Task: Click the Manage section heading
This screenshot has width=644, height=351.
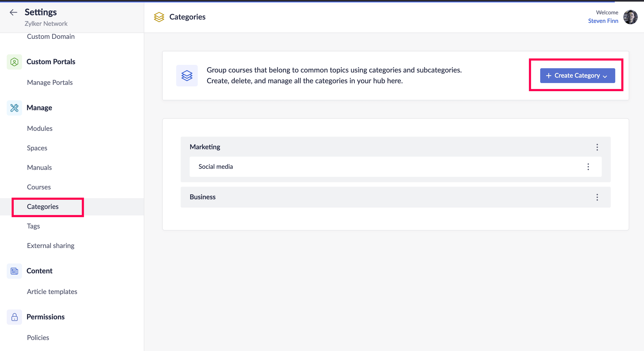Action: click(39, 108)
